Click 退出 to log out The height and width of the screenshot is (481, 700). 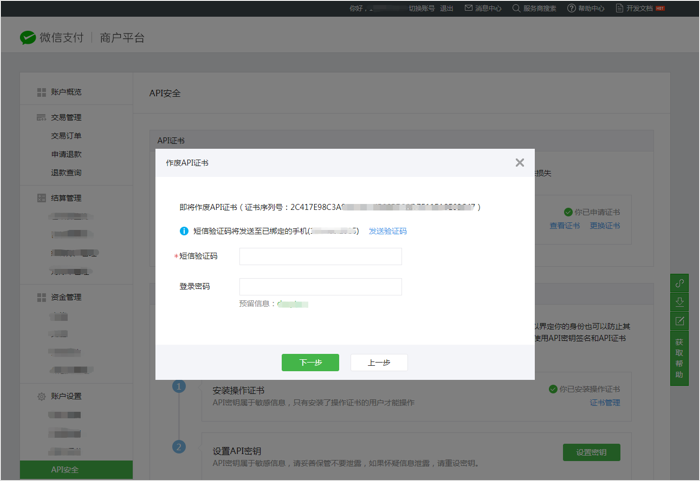446,8
